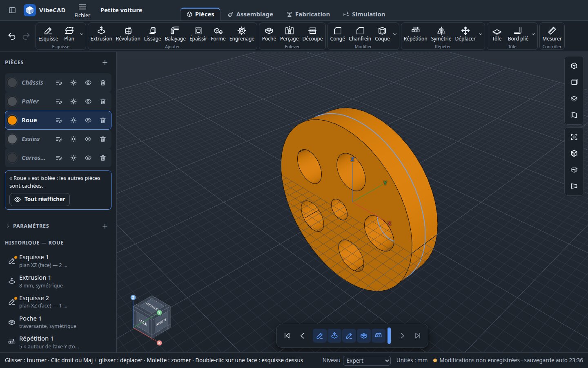Click the Châssis color swatch
588x368 pixels.
pyautogui.click(x=12, y=83)
